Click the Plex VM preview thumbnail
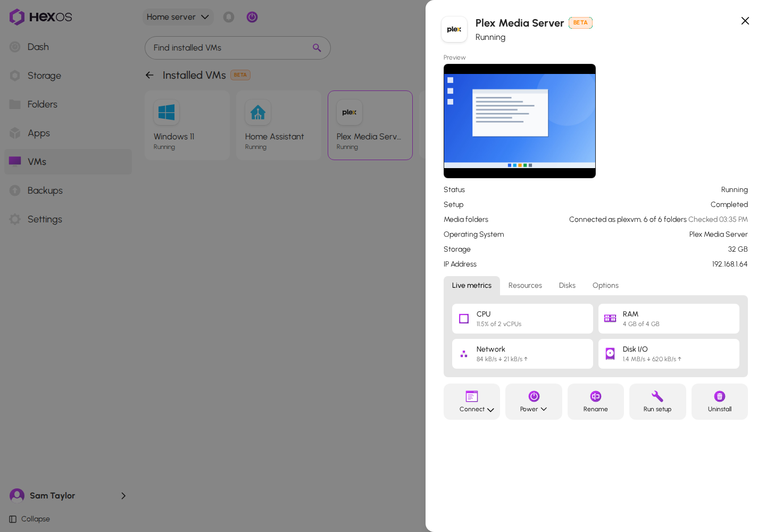The width and height of the screenshot is (766, 532). 520,121
